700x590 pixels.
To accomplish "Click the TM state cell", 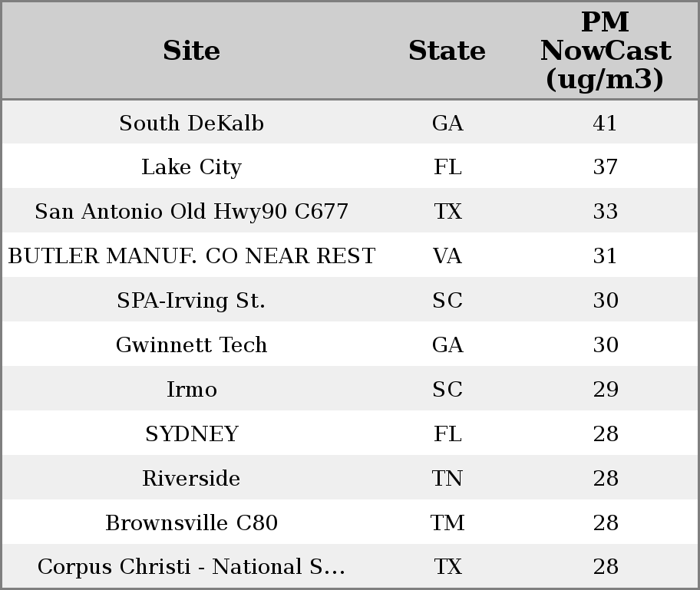I will (447, 523).
